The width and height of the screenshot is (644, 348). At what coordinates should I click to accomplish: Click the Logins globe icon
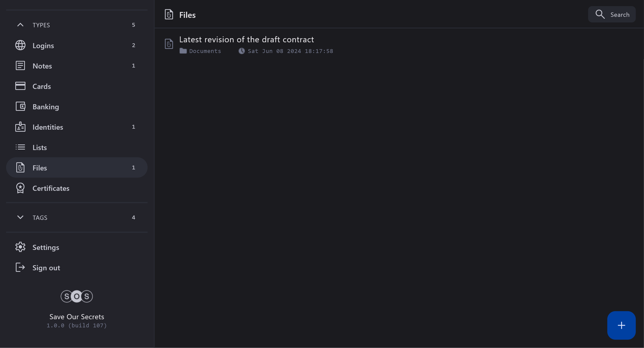pos(20,45)
